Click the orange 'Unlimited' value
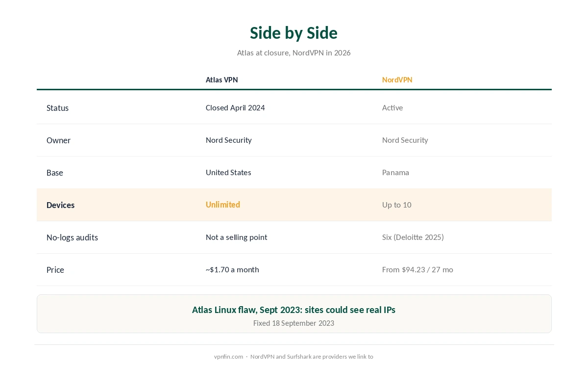This screenshot has height=366, width=588. click(x=222, y=205)
